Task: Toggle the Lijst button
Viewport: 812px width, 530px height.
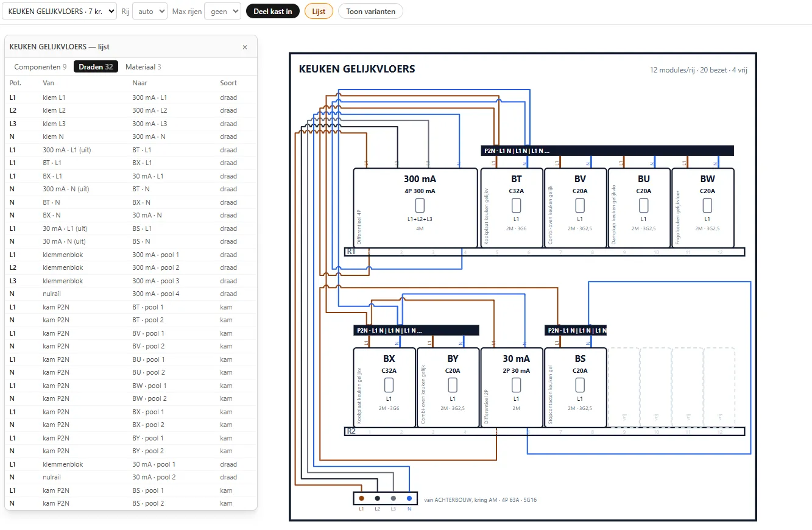Action: (x=319, y=11)
